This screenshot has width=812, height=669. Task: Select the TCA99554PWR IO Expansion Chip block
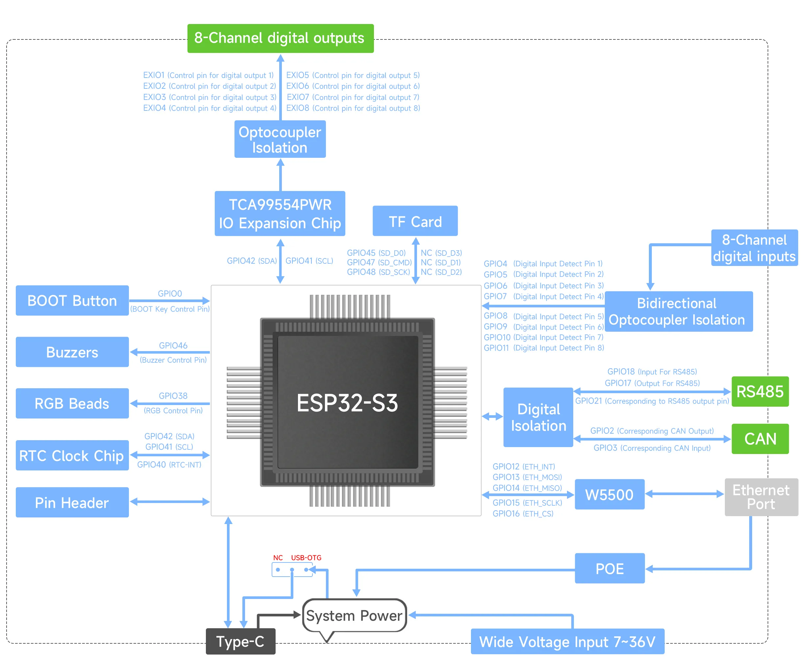point(280,213)
